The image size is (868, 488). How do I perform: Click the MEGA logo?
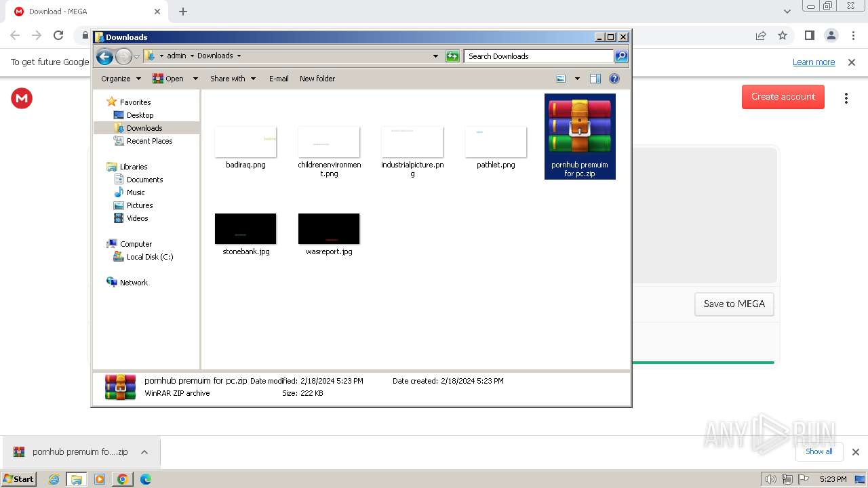point(22,98)
